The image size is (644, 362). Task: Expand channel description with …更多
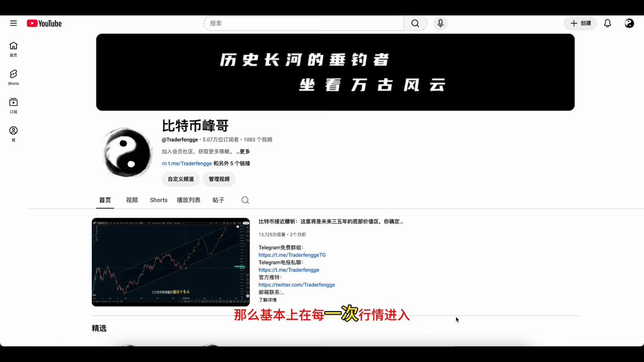(243, 152)
